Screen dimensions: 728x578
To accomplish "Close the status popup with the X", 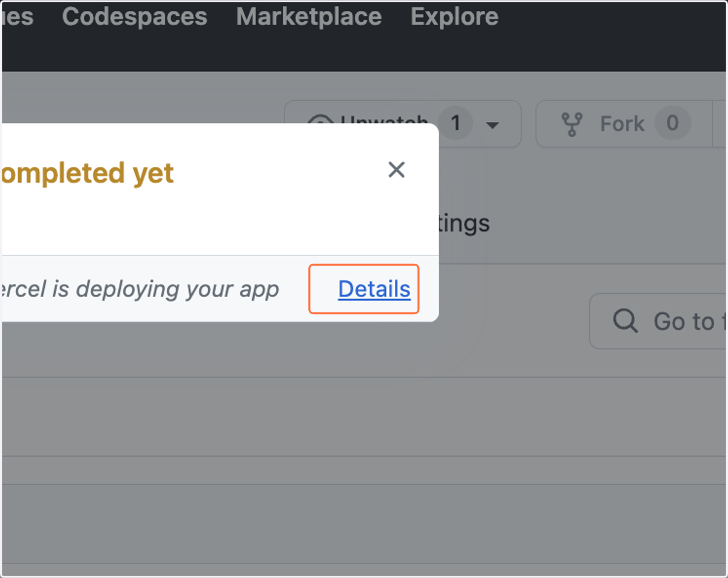I will pos(396,170).
